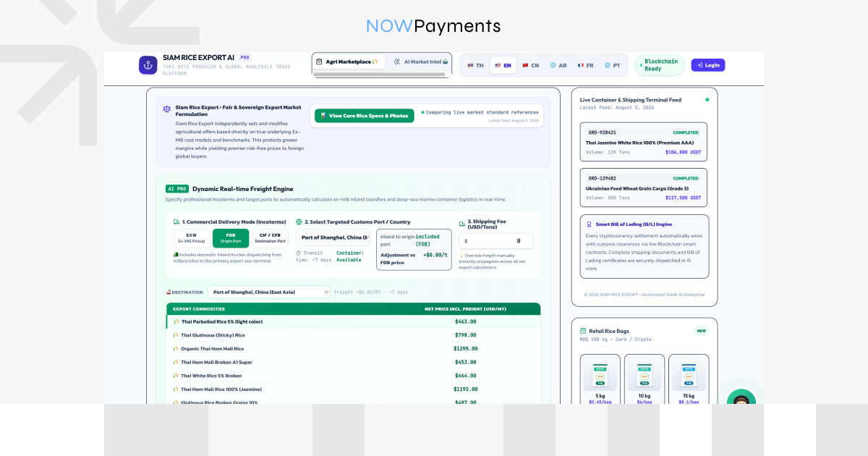Click the clock icon next to Transit time
The image size is (868, 456).
[x=298, y=253]
